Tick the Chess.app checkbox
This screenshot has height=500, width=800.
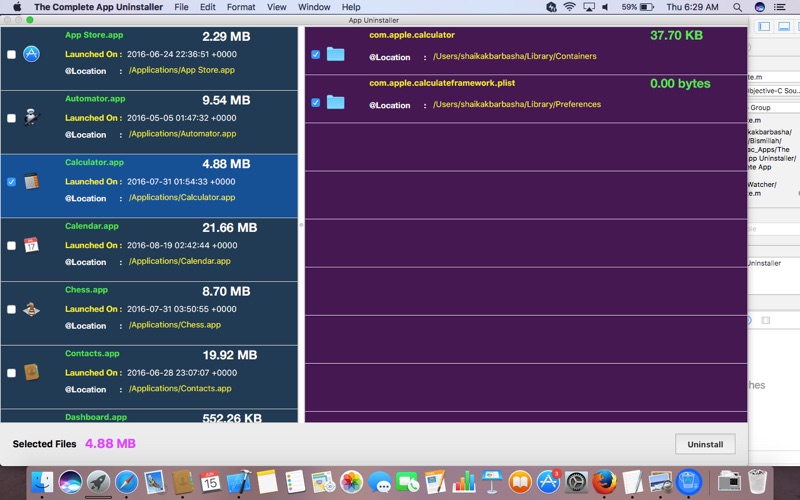pos(11,309)
